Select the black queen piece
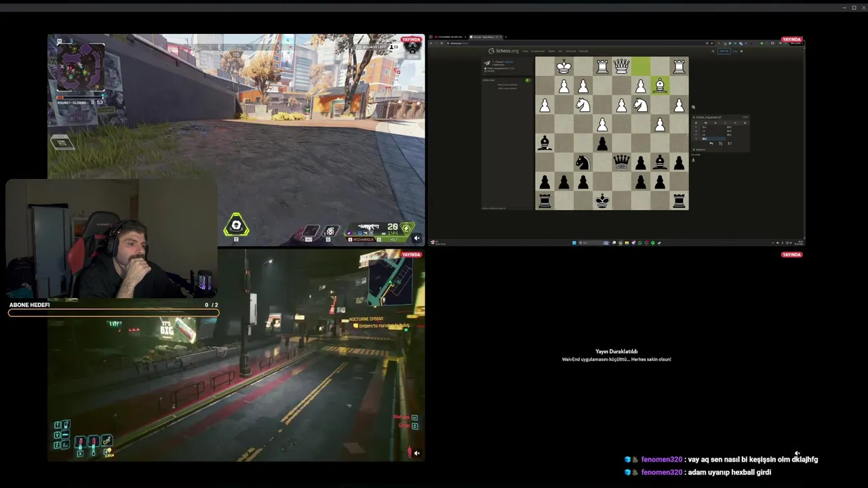Viewport: 868px width, 488px height. pyautogui.click(x=621, y=162)
